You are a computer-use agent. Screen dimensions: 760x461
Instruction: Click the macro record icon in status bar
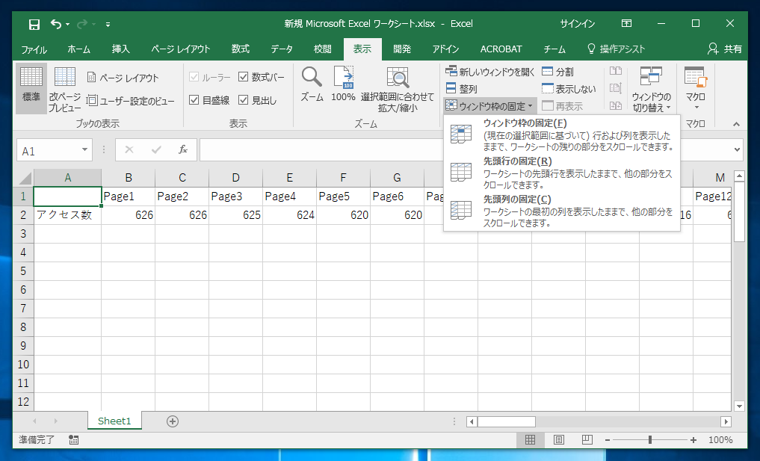(x=74, y=440)
